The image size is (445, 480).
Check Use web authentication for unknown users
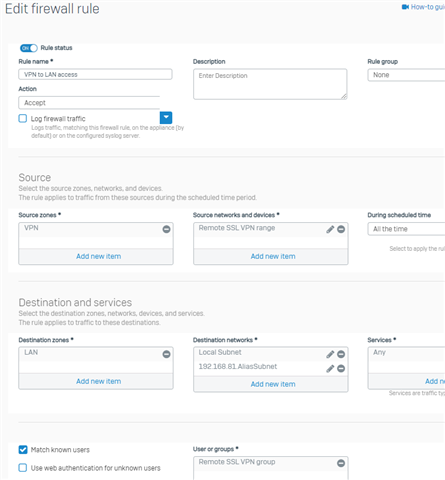point(23,468)
